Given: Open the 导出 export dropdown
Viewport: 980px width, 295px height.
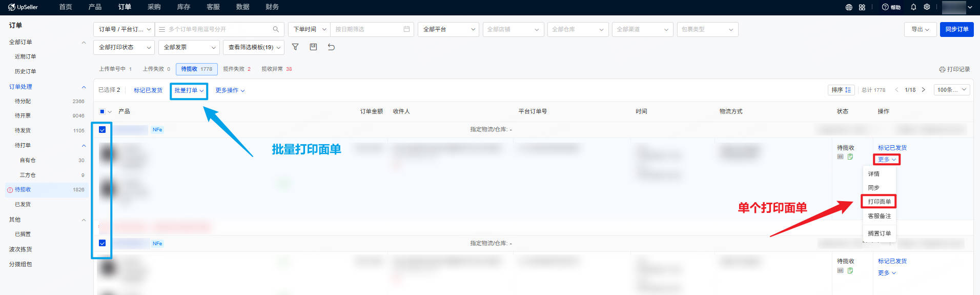Looking at the screenshot, I should [920, 29].
